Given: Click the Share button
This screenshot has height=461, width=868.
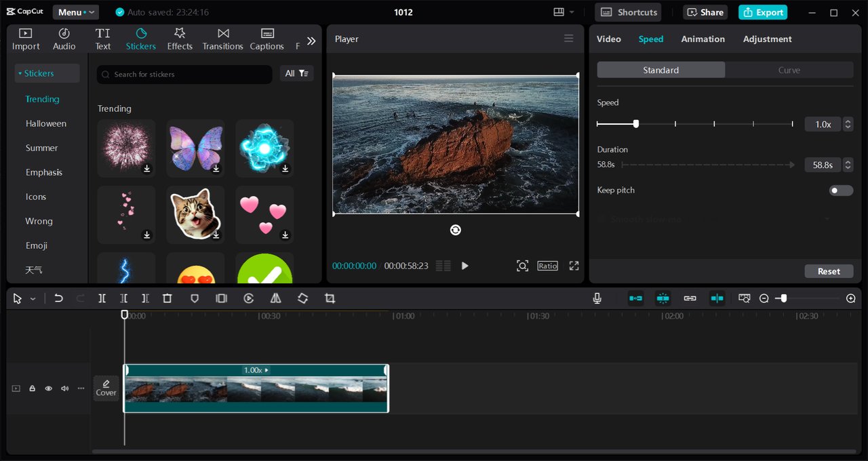Looking at the screenshot, I should (x=705, y=12).
